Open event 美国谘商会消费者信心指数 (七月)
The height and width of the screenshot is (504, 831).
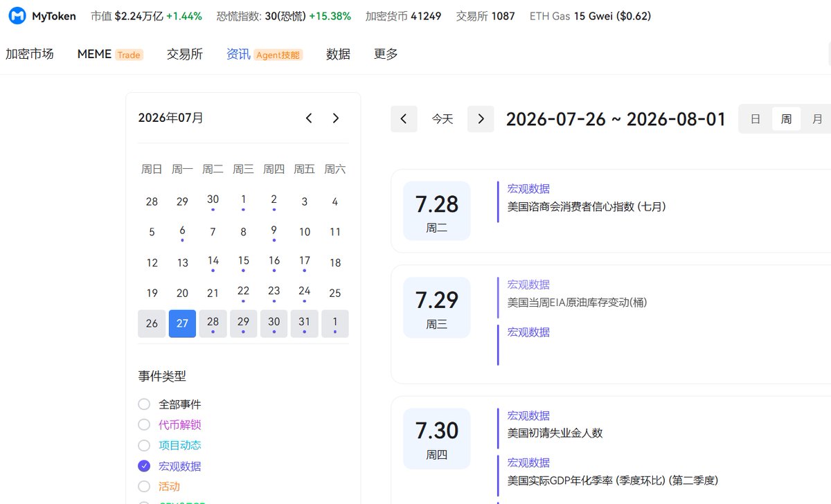click(587, 206)
